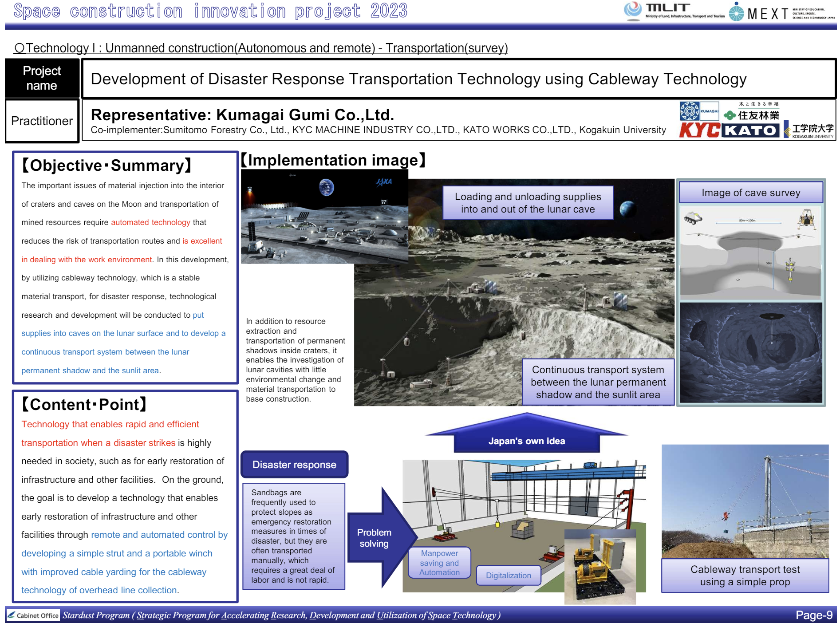Click the Image of cave survey caption
The height and width of the screenshot is (627, 840).
(x=751, y=193)
